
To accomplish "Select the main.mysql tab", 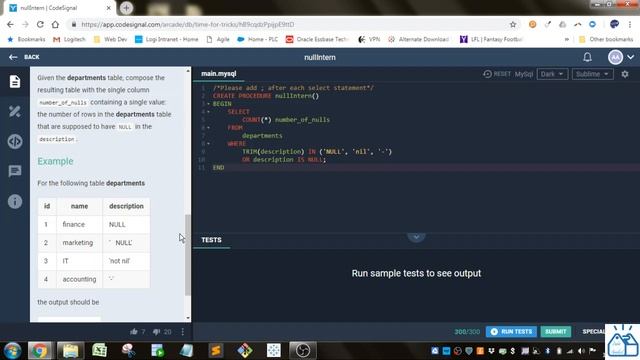I will pos(219,74).
